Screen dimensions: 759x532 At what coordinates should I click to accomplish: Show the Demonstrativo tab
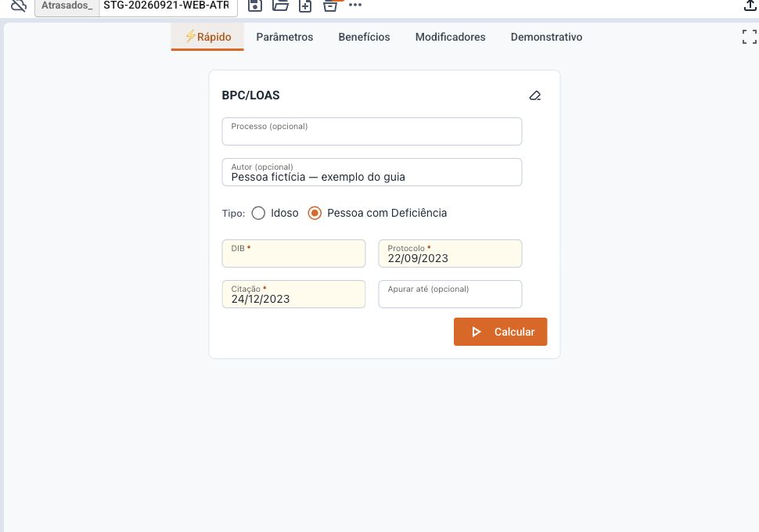click(x=546, y=37)
